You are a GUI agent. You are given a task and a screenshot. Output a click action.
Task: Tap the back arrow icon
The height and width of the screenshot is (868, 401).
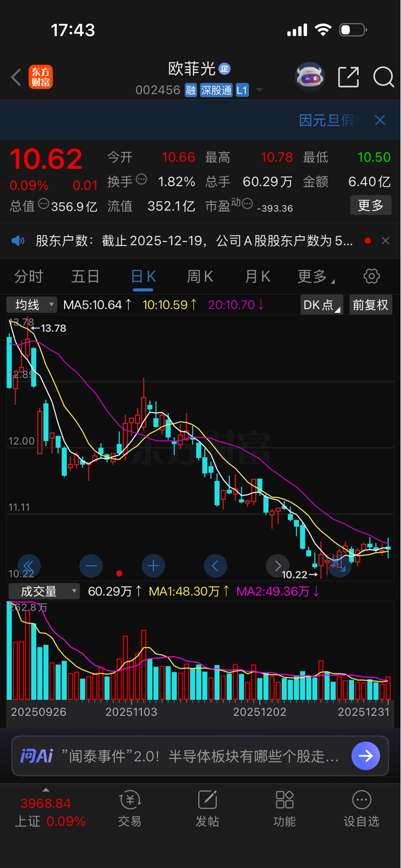coord(16,77)
